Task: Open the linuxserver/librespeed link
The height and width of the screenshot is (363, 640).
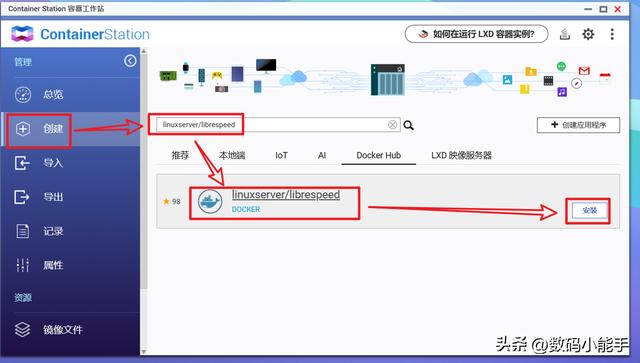Action: click(x=286, y=195)
